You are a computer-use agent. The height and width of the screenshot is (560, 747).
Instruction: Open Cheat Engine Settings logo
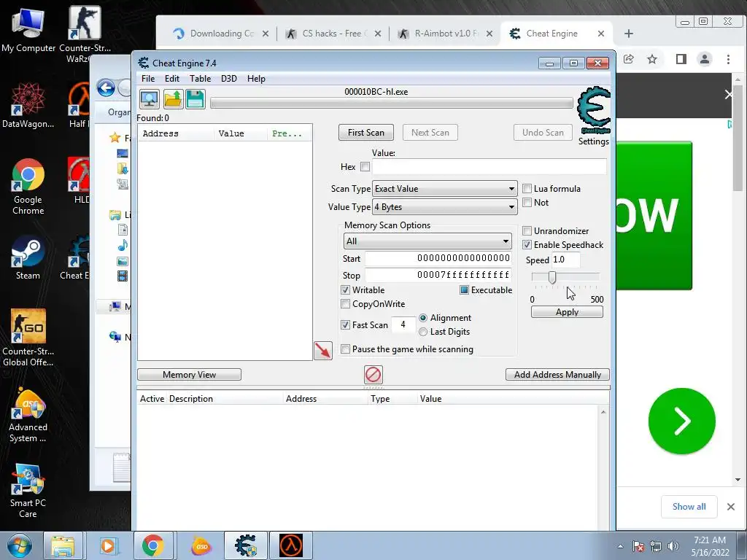click(594, 111)
